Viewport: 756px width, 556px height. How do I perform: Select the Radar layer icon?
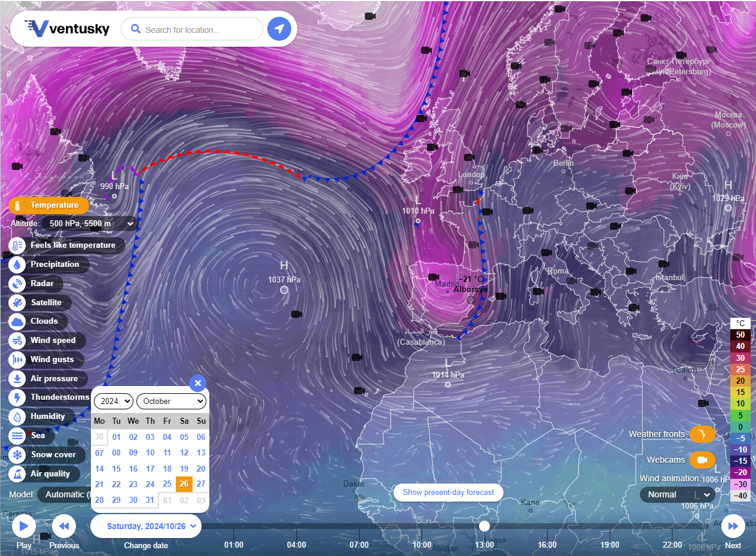(x=17, y=283)
